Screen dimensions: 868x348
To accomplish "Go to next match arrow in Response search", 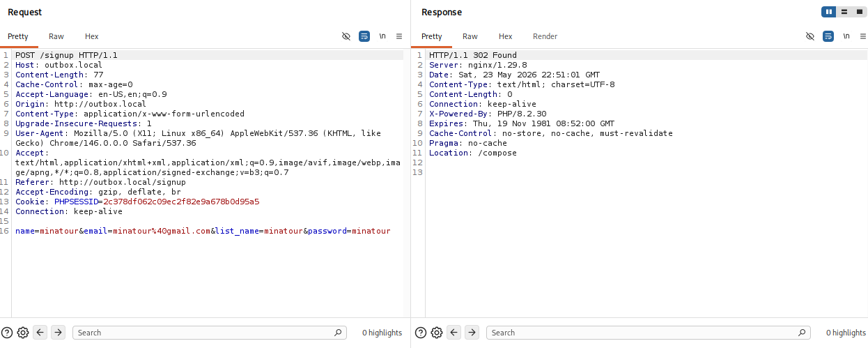I will (x=472, y=333).
